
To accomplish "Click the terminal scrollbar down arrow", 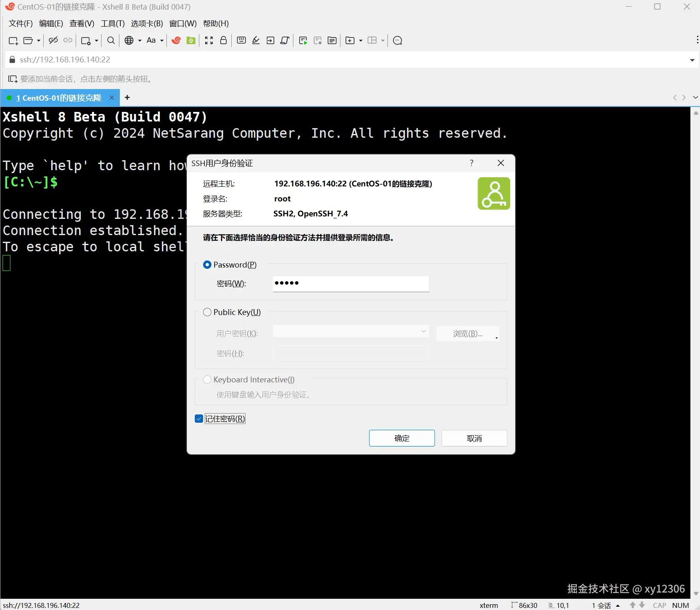I will pyautogui.click(x=696, y=594).
